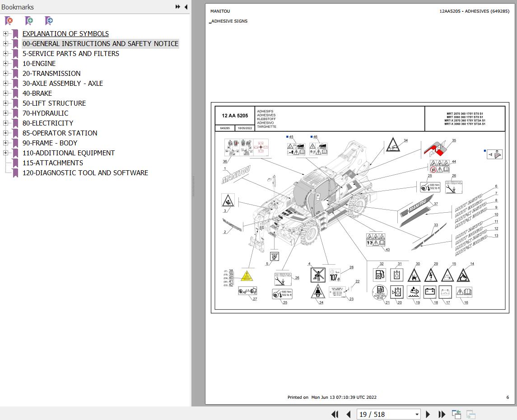
Task: Open the page number dropdown
Action: (416, 414)
